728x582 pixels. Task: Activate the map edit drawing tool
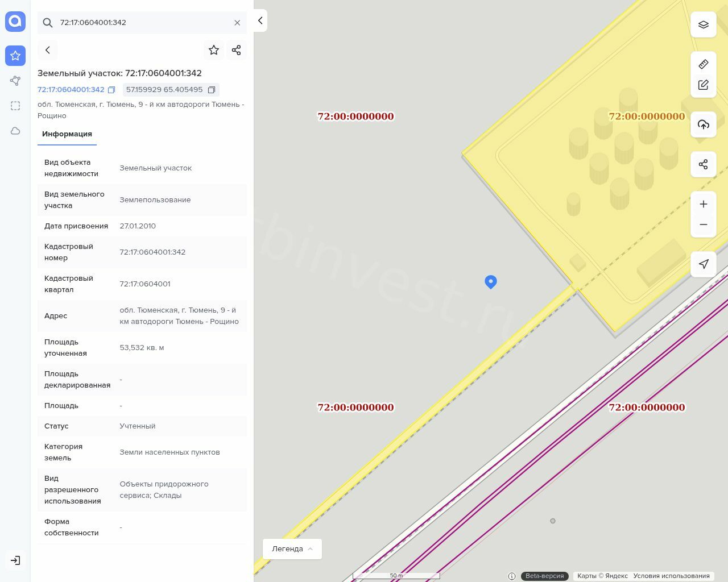click(x=703, y=85)
